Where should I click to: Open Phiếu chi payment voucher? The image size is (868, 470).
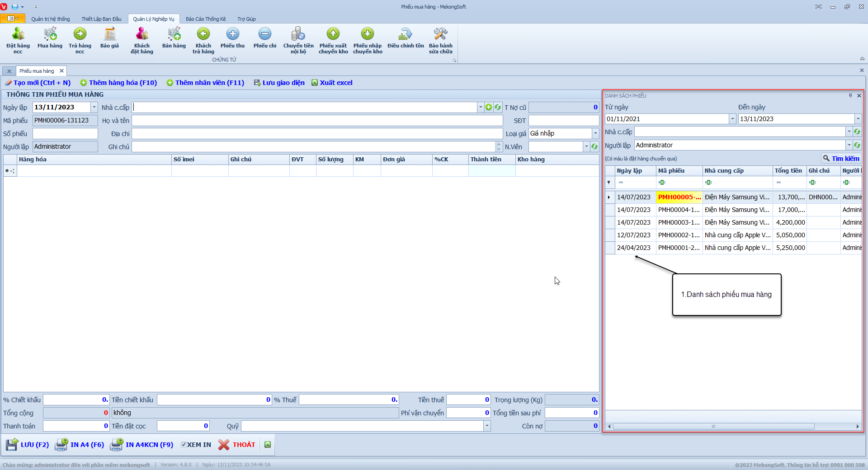point(265,38)
